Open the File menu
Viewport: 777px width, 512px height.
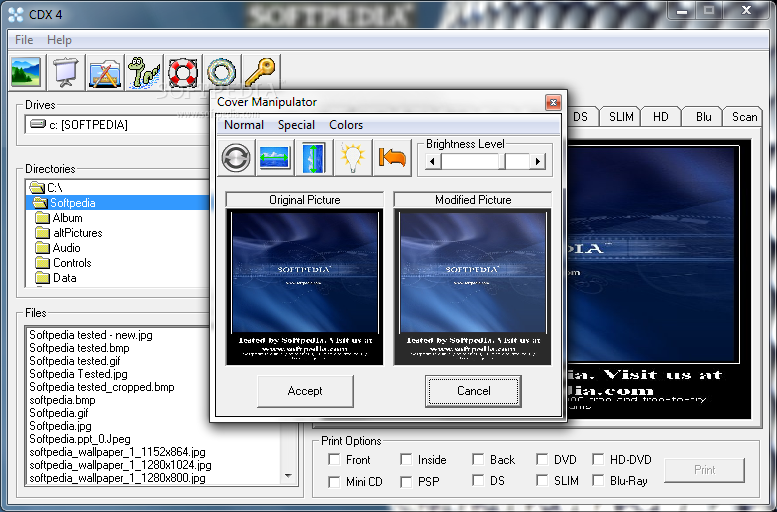[x=24, y=40]
